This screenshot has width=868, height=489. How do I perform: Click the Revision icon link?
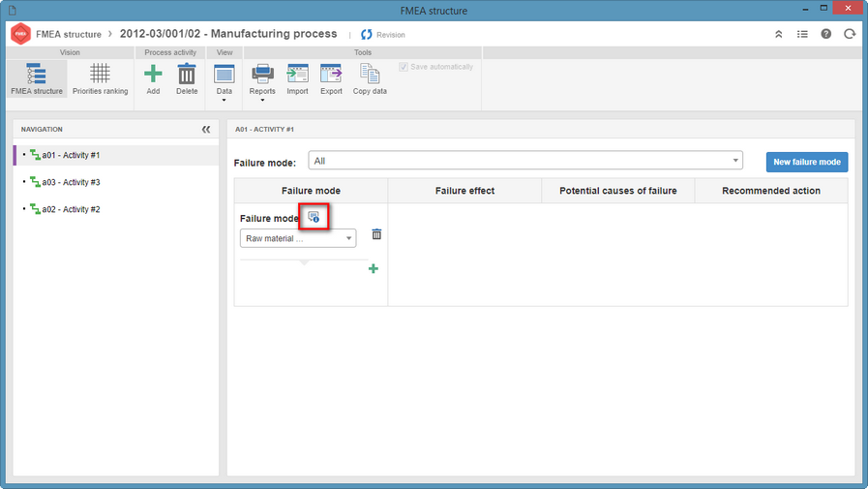(367, 34)
